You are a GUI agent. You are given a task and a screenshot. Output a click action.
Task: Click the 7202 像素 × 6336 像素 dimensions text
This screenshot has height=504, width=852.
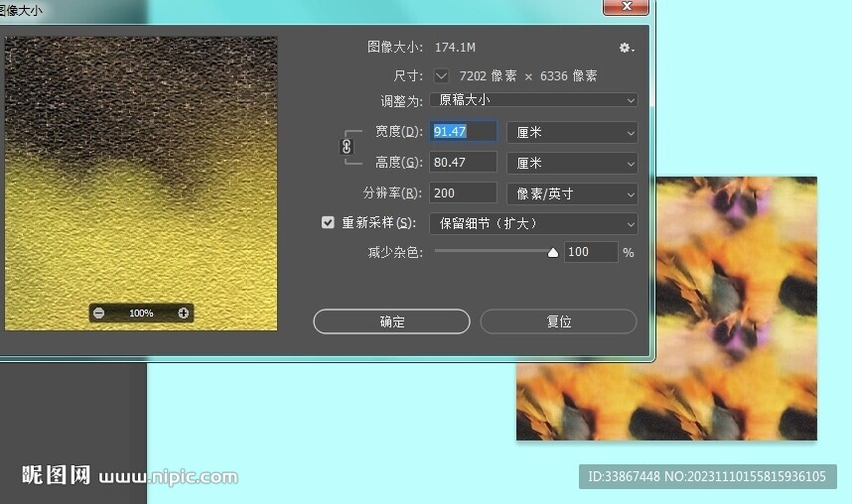527,76
